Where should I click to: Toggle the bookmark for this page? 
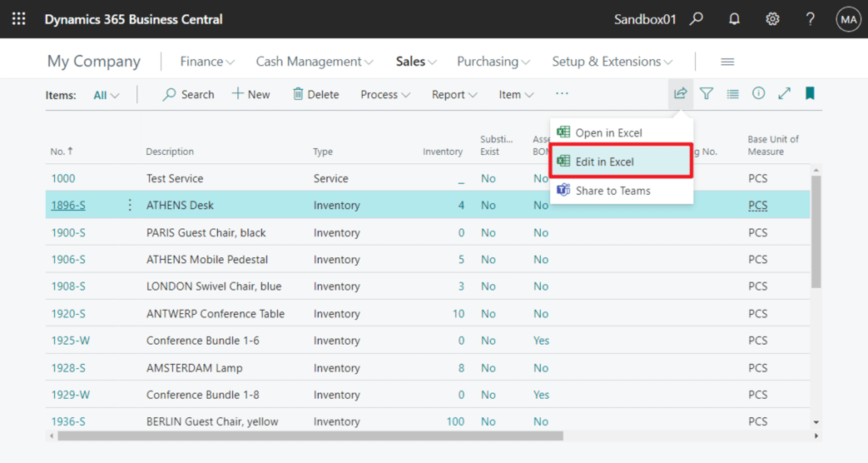810,94
